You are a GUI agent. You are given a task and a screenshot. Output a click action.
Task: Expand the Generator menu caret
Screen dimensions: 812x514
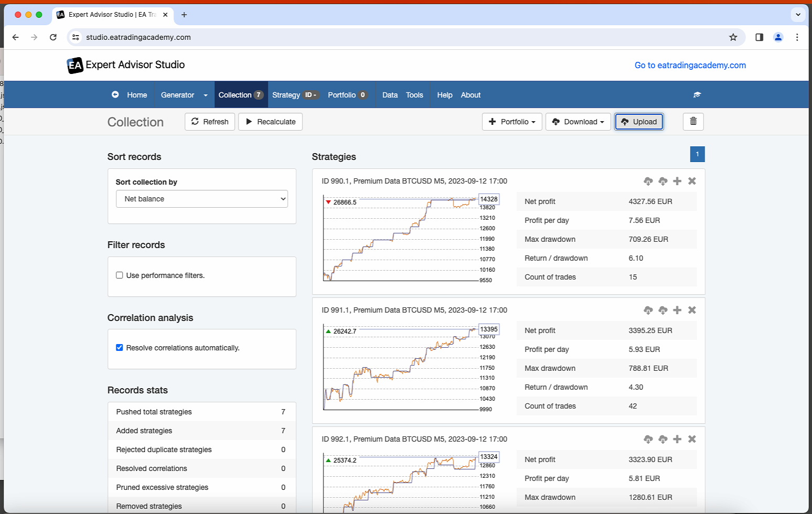pos(205,95)
